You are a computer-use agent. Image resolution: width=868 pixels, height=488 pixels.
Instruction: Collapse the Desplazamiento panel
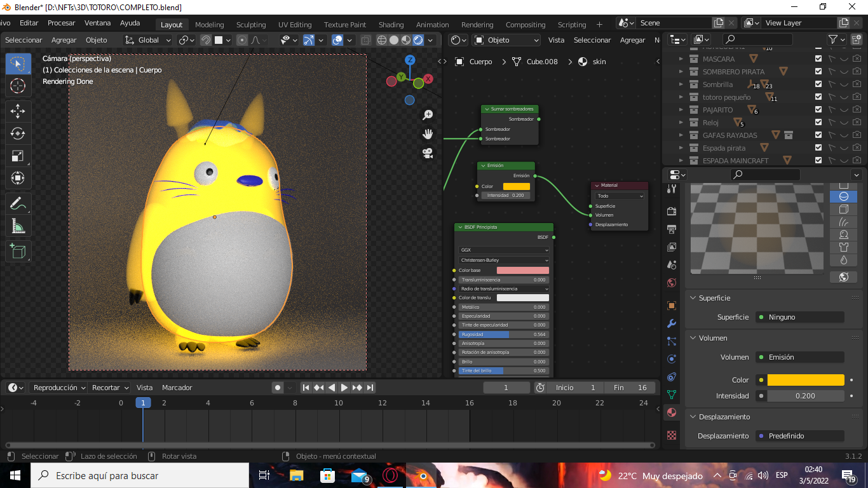pos(693,417)
